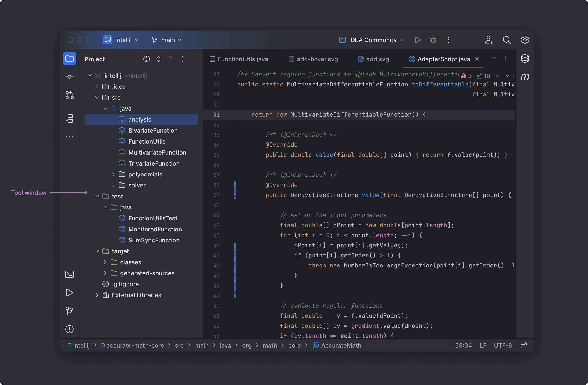588x385 pixels.
Task: Click the math breadcrumb in status bar
Action: click(270, 345)
